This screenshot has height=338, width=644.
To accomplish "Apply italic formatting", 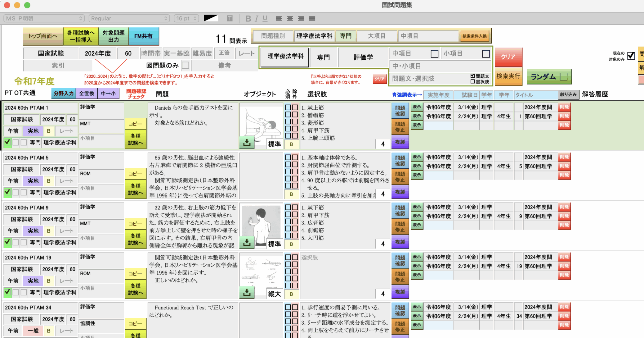I will click(256, 18).
